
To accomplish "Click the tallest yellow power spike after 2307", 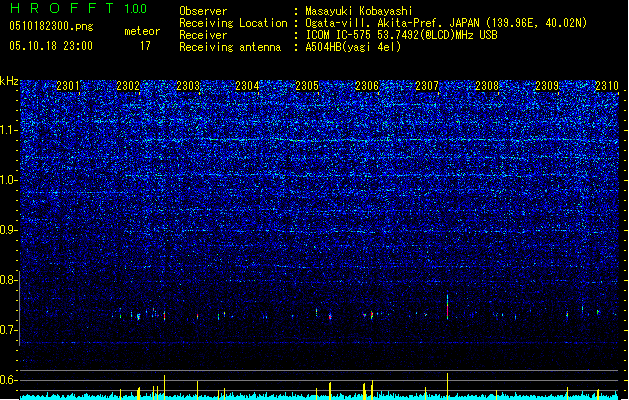I will (x=448, y=386).
